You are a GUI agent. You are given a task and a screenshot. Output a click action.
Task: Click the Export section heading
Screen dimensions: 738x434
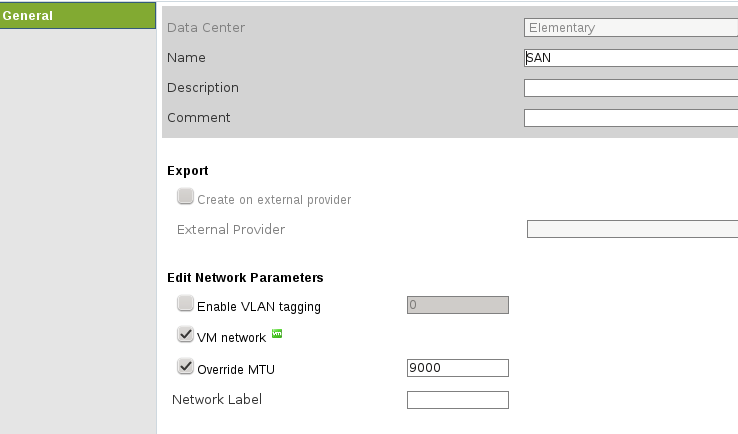[x=188, y=171]
